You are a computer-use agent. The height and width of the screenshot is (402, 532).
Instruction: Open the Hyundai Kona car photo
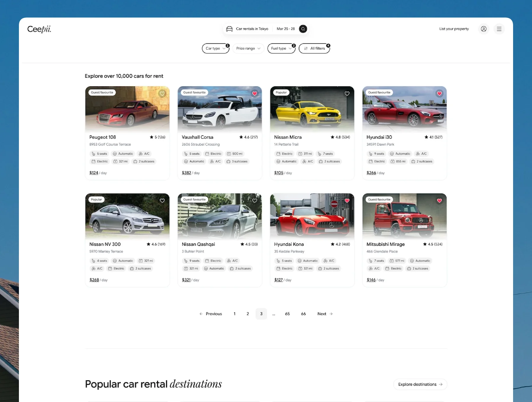pos(312,216)
